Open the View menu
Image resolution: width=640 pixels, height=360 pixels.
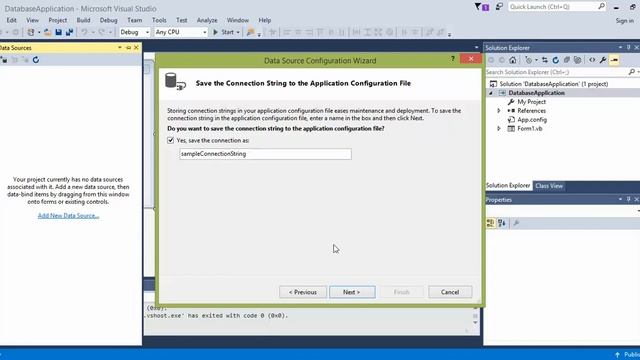(x=32, y=20)
